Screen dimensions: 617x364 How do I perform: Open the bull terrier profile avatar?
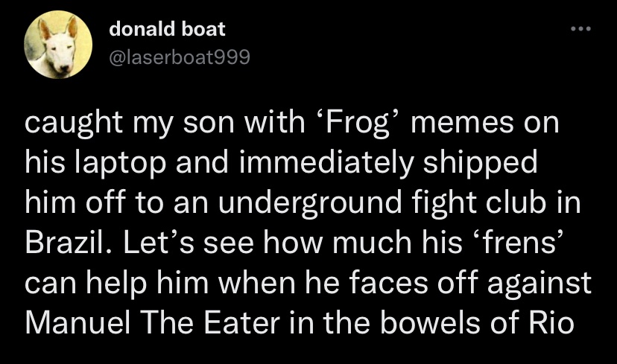point(58,45)
